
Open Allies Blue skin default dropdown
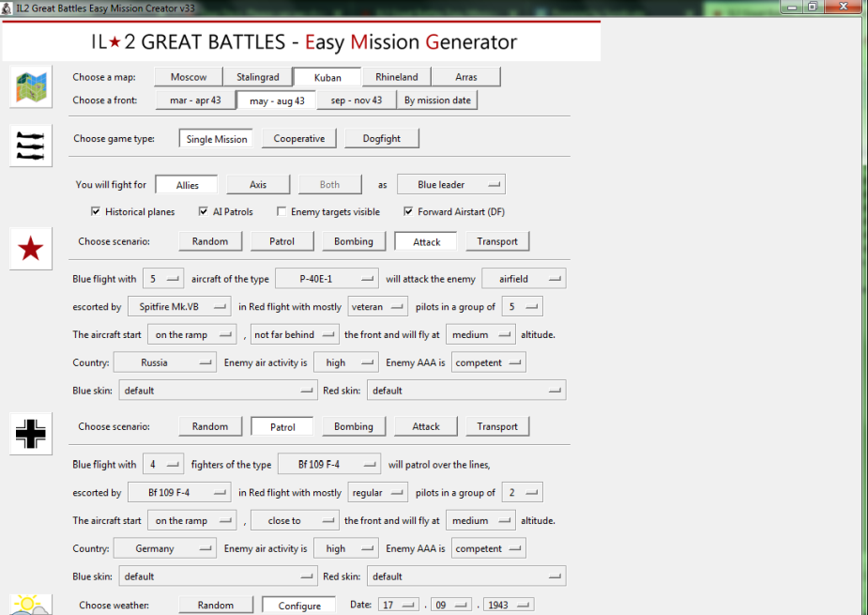[218, 391]
